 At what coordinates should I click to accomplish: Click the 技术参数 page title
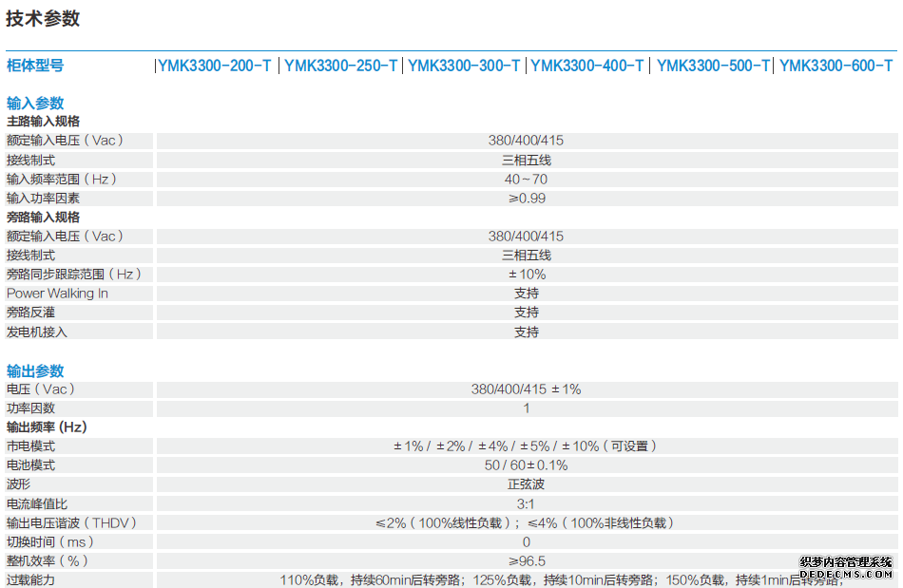click(x=43, y=18)
